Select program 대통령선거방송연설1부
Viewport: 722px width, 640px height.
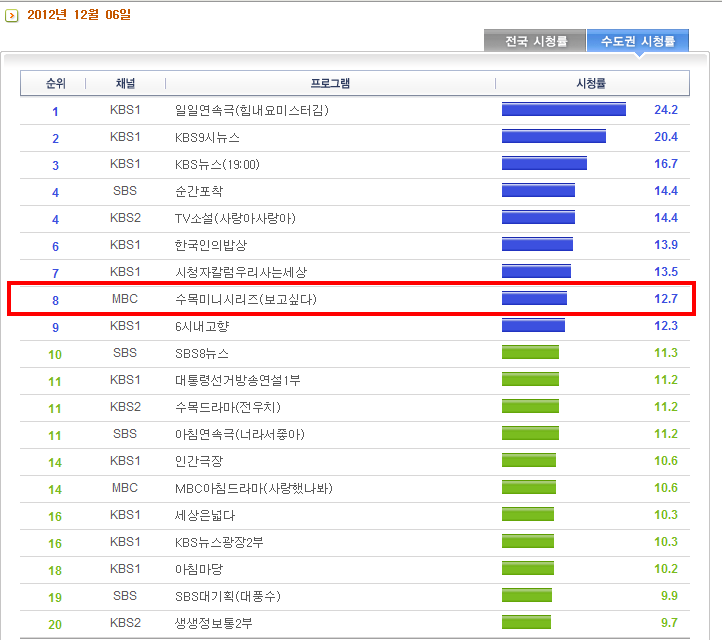click(x=237, y=380)
